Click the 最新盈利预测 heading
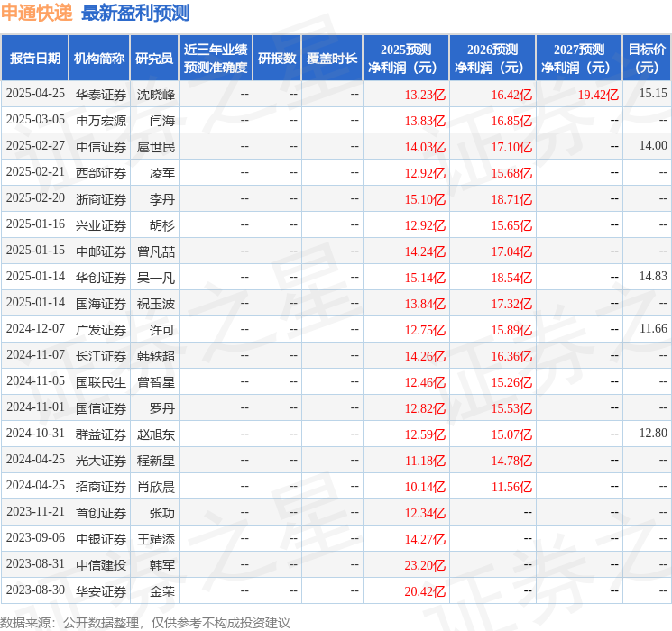Image resolution: width=672 pixels, height=631 pixels. (135, 13)
